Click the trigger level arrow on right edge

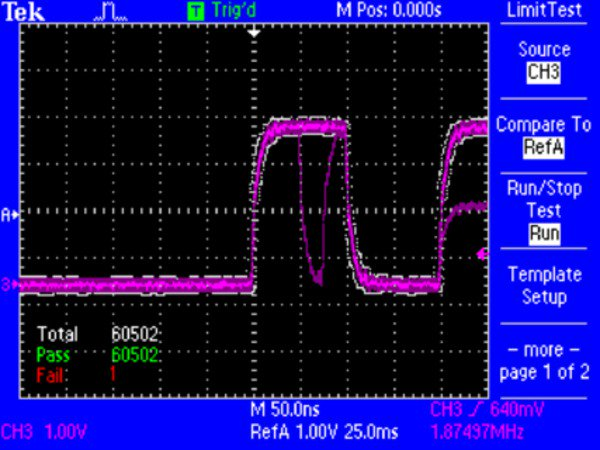[x=482, y=254]
